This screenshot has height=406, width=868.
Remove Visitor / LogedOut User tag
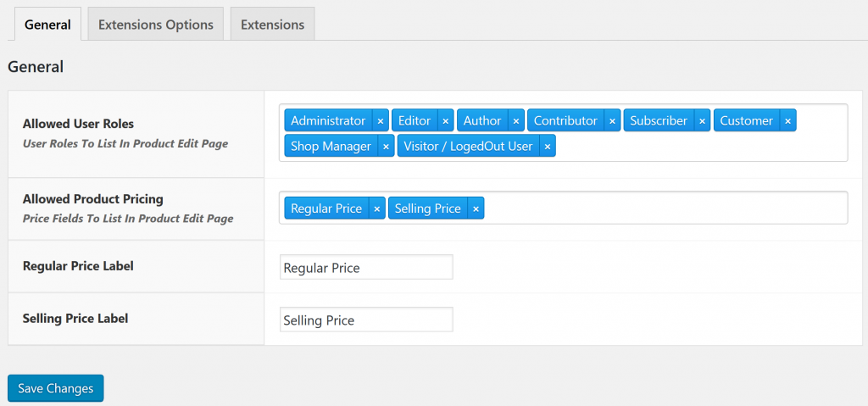pos(548,147)
